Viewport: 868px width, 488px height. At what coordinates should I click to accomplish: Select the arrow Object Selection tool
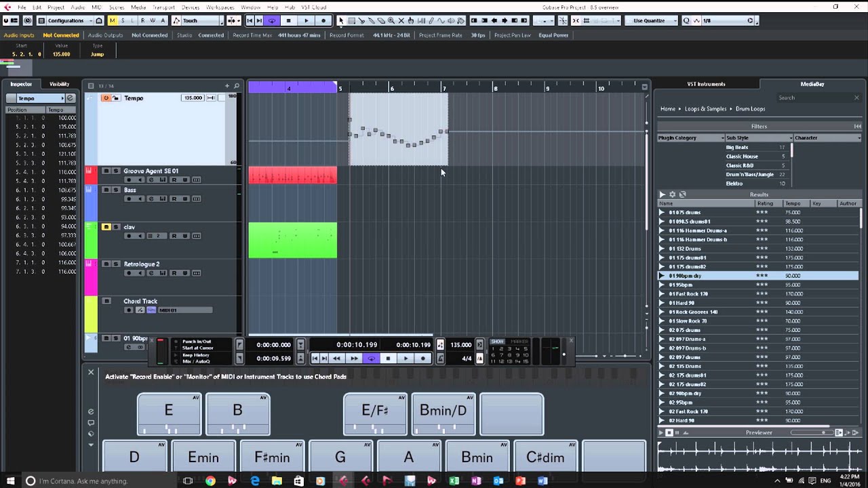tap(342, 21)
